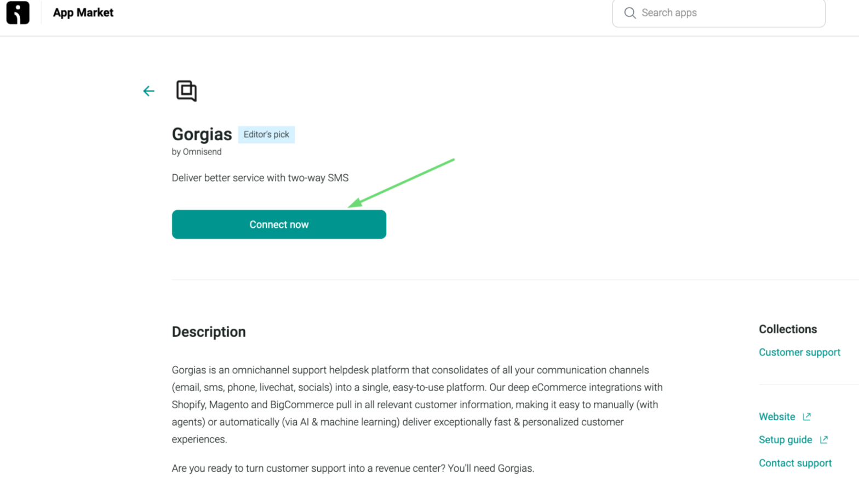Click the Collections sidebar heading
The height and width of the screenshot is (504, 859).
[x=788, y=329]
